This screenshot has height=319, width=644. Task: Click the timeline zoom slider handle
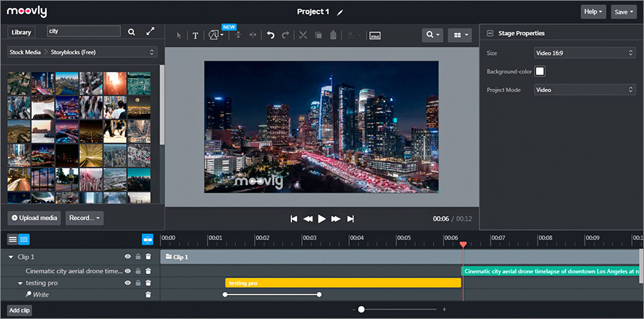361,309
